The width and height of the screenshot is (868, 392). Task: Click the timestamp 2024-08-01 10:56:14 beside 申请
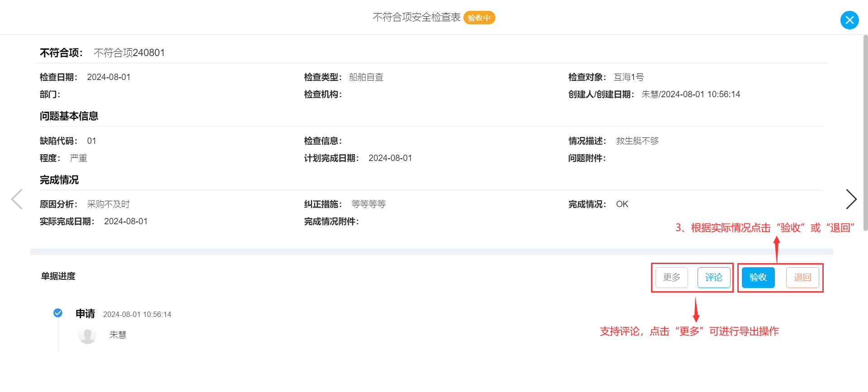point(137,314)
